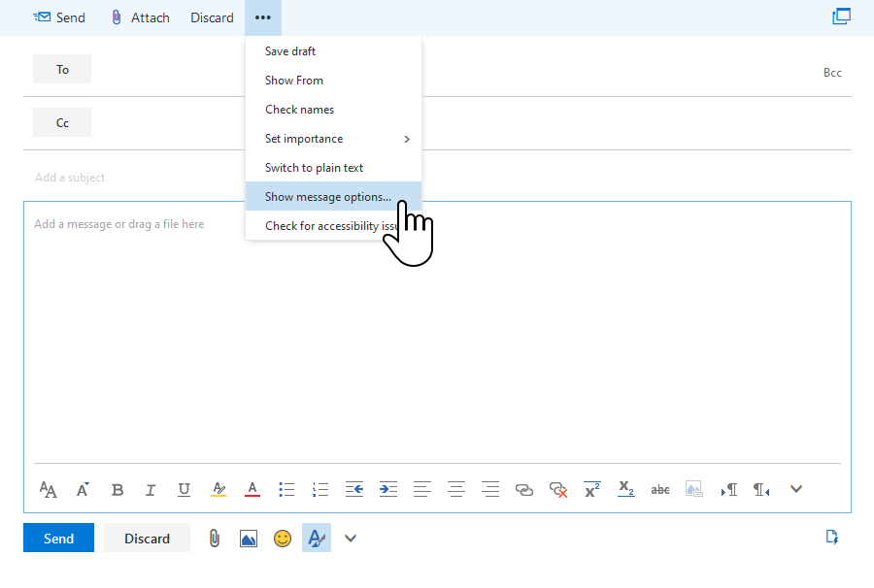
Task: Toggle underline text formatting
Action: (184, 490)
